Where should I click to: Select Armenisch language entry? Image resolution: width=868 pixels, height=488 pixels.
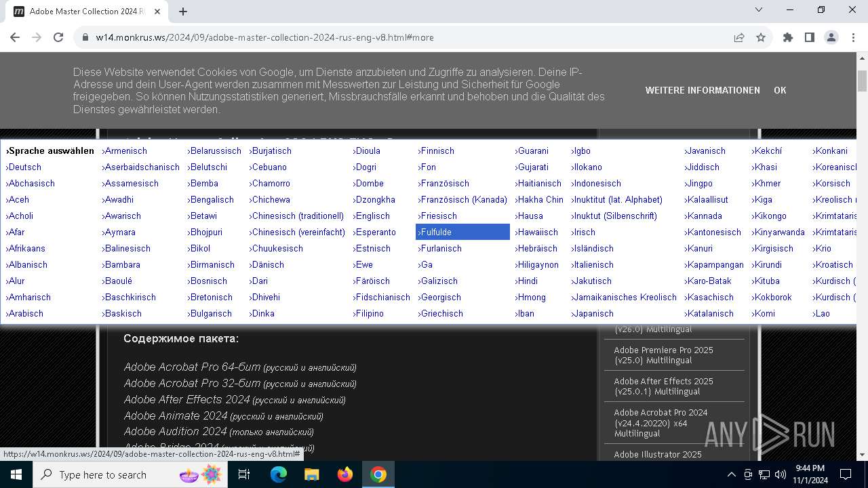click(x=124, y=150)
